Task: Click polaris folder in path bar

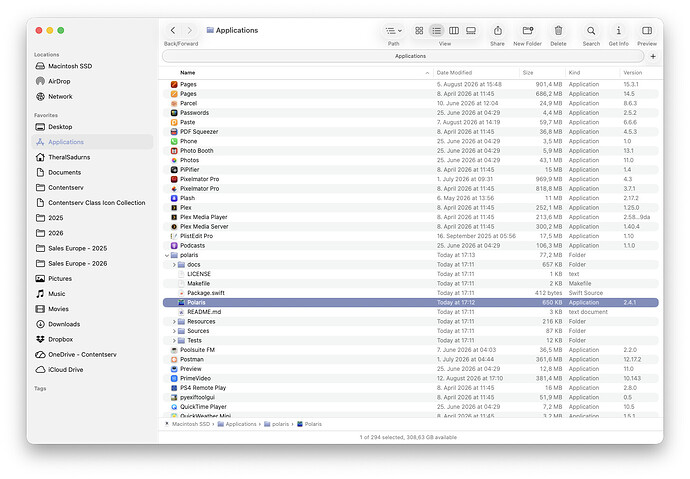Action: (x=276, y=424)
